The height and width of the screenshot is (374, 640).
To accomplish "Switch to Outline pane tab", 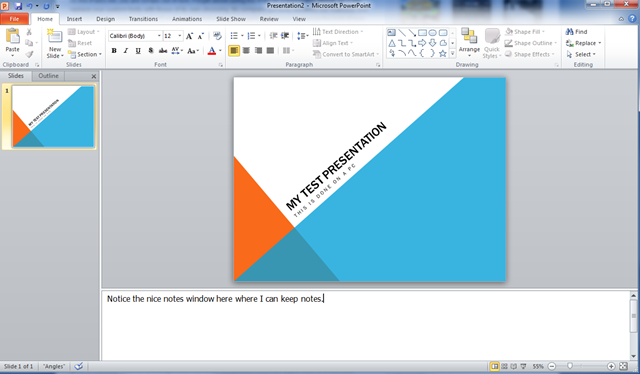I will (x=48, y=76).
